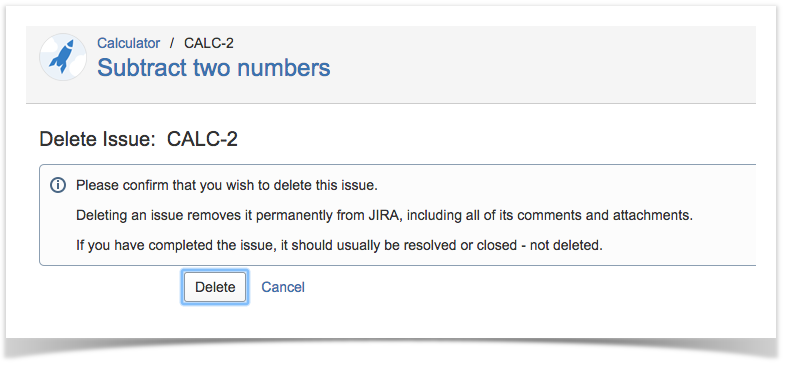Click the rocket project avatar icon
The height and width of the screenshot is (367, 790).
pos(63,57)
